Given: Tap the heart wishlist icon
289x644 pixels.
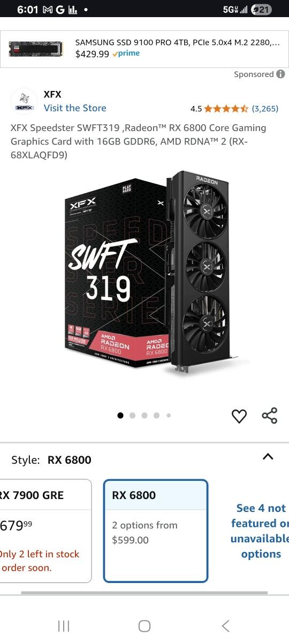Looking at the screenshot, I should [x=239, y=416].
